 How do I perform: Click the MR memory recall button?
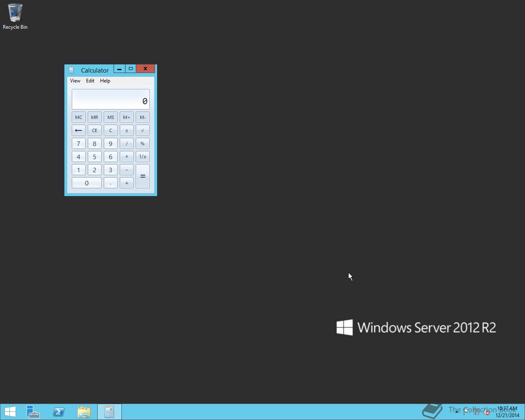(x=94, y=117)
